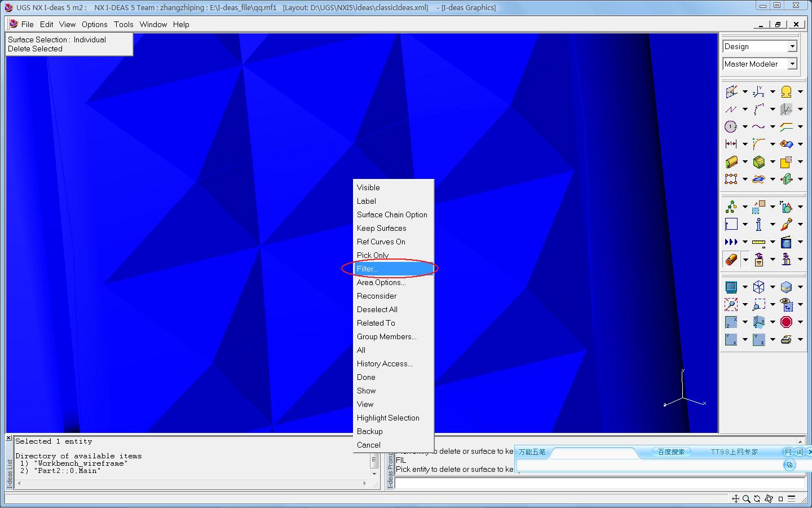
Task: Select the fillet corner tool
Action: 759,144
